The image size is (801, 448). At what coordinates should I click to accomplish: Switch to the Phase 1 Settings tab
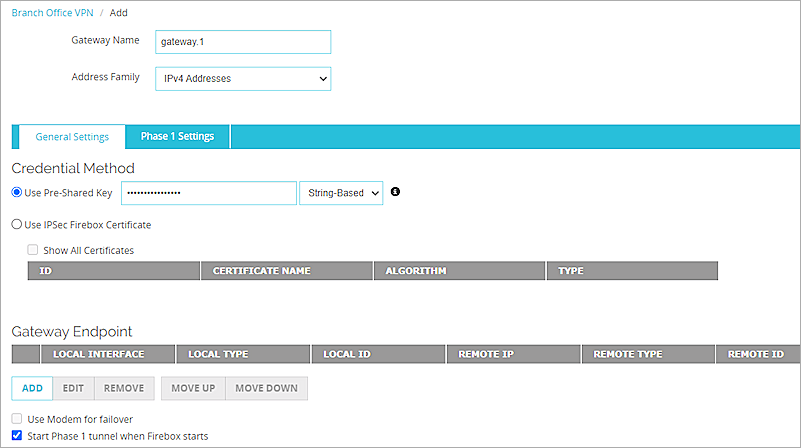(177, 137)
